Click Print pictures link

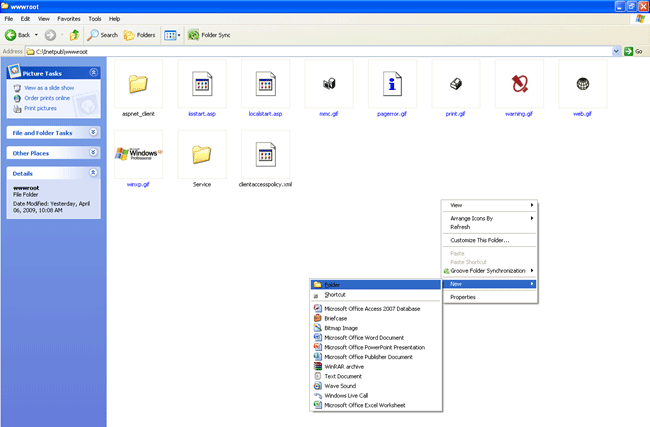40,108
